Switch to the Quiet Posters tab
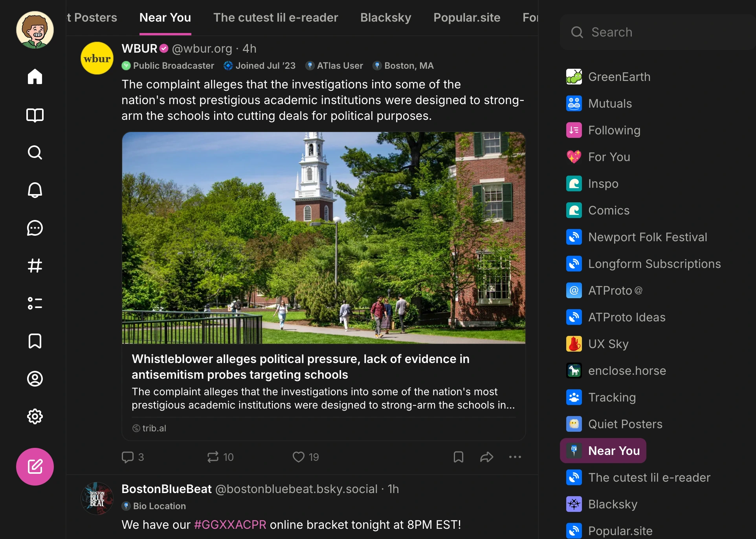Image resolution: width=756 pixels, height=539 pixels. tap(92, 18)
